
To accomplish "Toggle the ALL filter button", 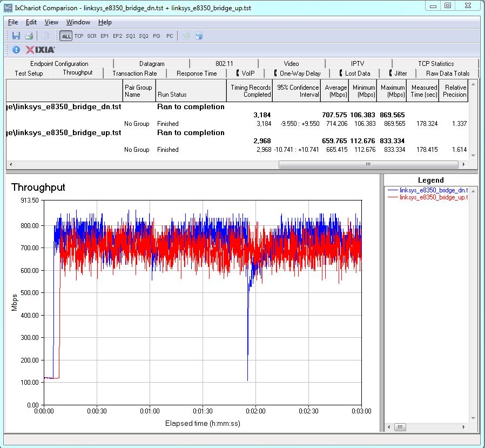I will point(66,36).
